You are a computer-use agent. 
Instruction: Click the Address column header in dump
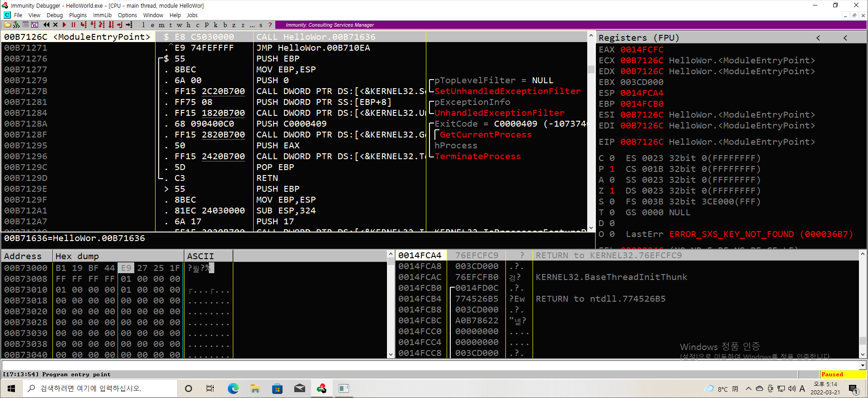pos(27,256)
